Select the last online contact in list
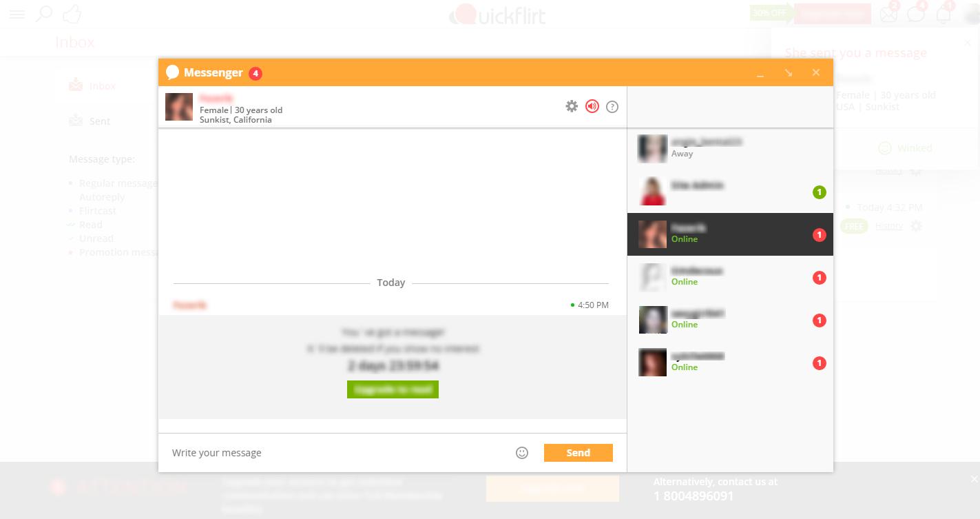 (730, 363)
